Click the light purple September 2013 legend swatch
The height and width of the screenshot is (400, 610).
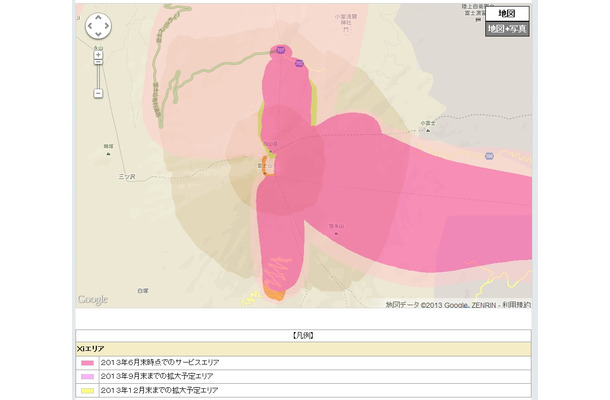coord(88,377)
